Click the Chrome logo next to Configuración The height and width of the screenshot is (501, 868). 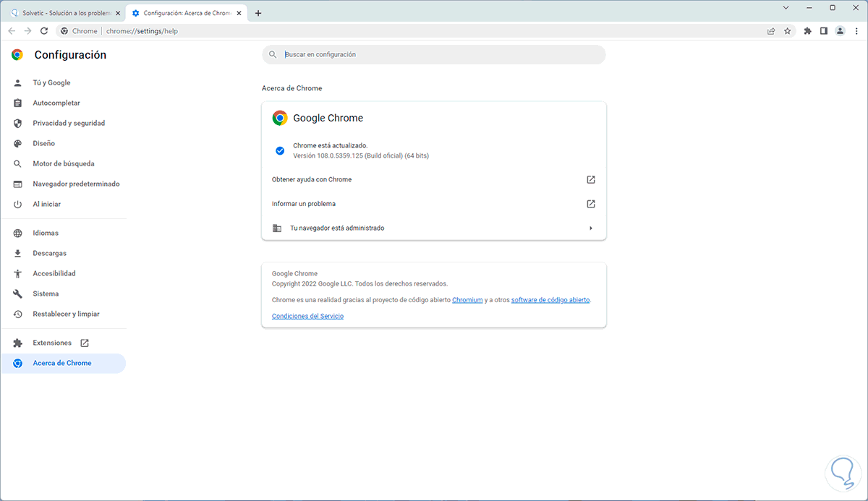(x=17, y=55)
